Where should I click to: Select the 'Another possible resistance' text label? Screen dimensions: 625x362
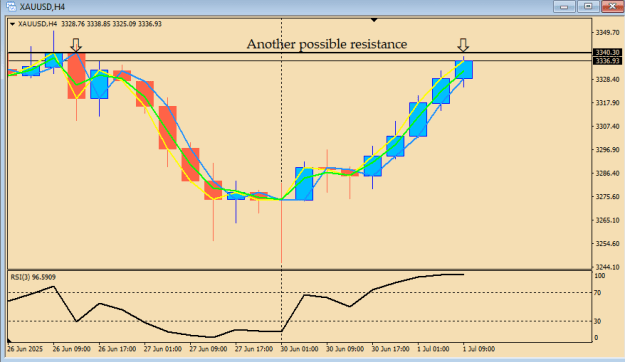click(327, 44)
